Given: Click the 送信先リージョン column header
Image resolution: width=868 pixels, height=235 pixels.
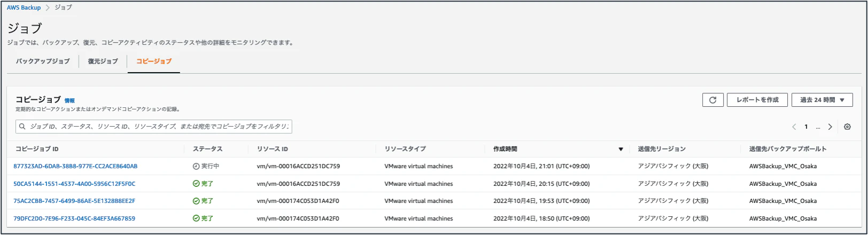Looking at the screenshot, I should [662, 149].
